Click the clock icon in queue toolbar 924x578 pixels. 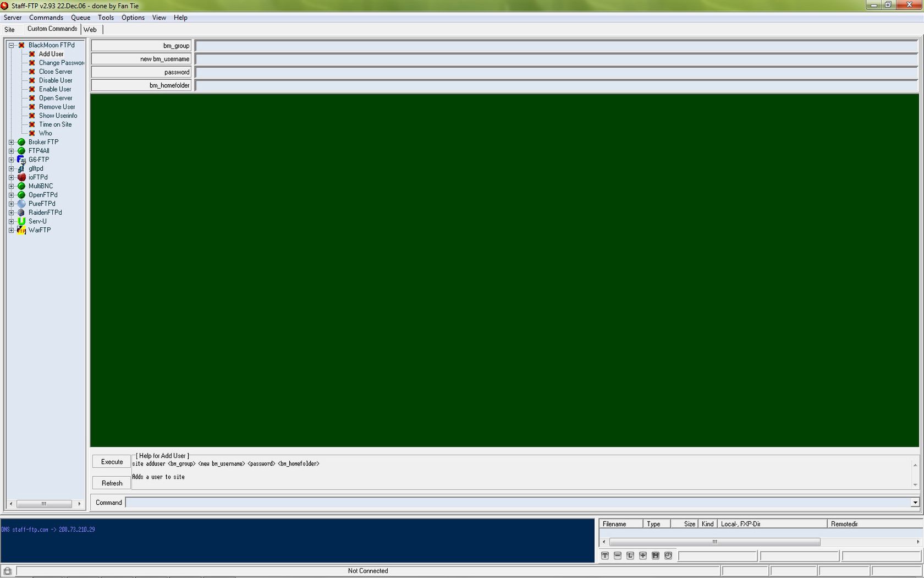coord(668,555)
